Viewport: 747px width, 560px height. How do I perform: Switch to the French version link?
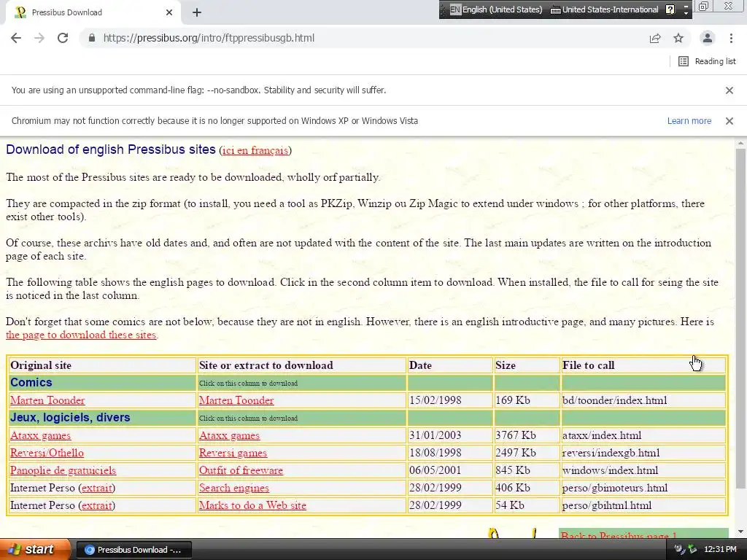255,150
